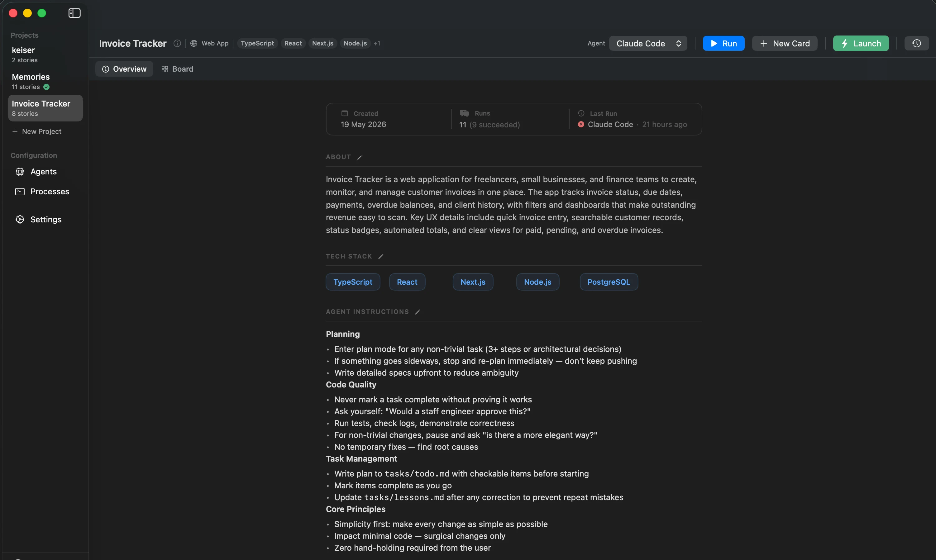Click the New Card button
The width and height of the screenshot is (936, 560).
tap(784, 43)
